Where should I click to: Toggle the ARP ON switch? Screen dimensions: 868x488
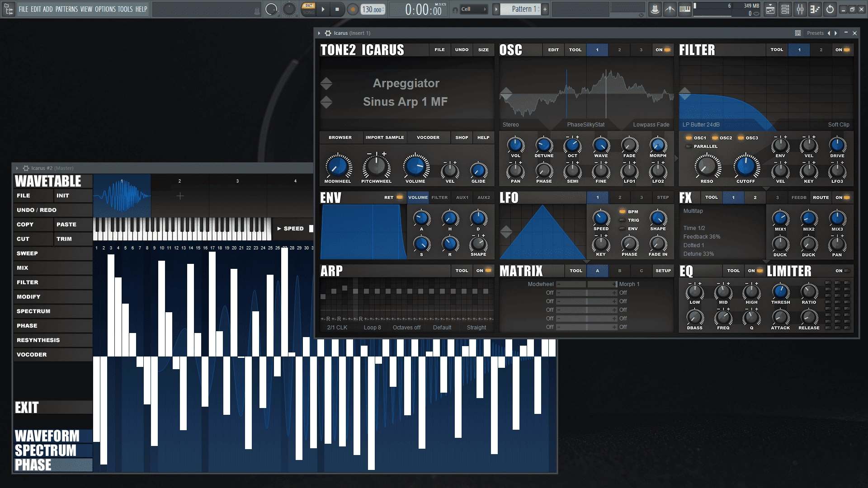pyautogui.click(x=484, y=271)
